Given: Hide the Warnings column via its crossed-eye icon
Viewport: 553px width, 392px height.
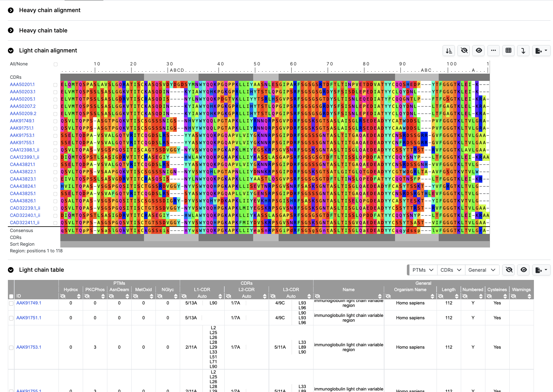Looking at the screenshot, I should click(x=514, y=296).
